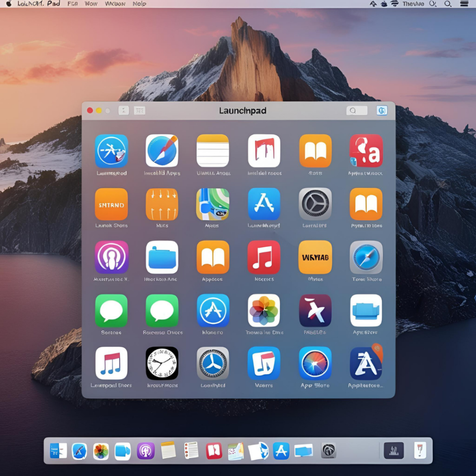This screenshot has width=476, height=476.
Task: Open the orange book icon left of red Music
Action: (213, 258)
